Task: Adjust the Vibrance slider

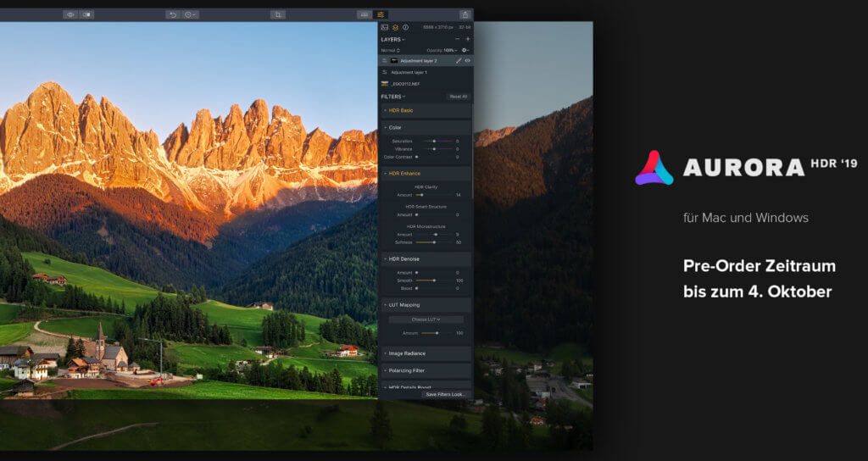Action: coord(435,149)
